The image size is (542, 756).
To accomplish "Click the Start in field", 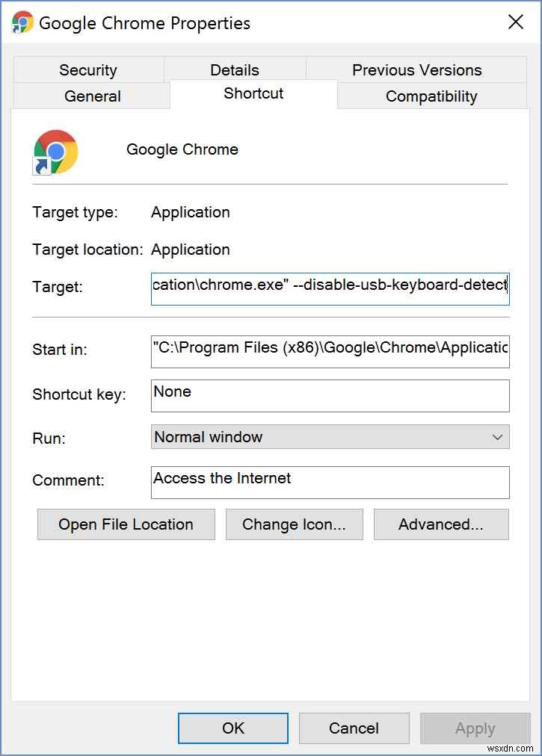I will (329, 351).
